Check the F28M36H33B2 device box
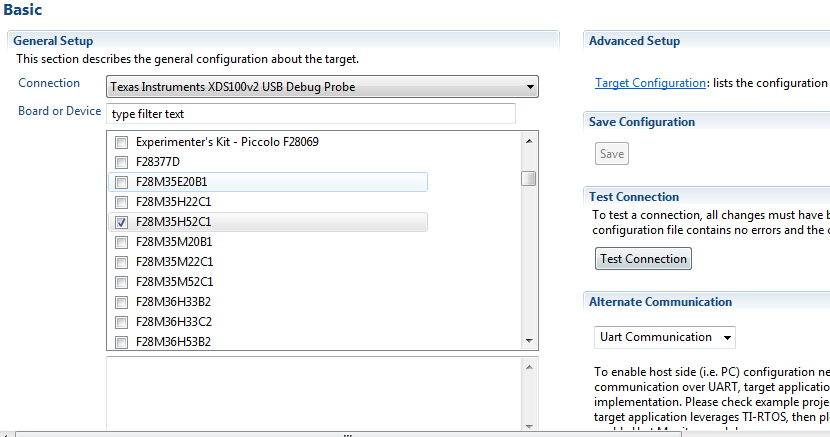Image resolution: width=830 pixels, height=437 pixels. [x=121, y=302]
